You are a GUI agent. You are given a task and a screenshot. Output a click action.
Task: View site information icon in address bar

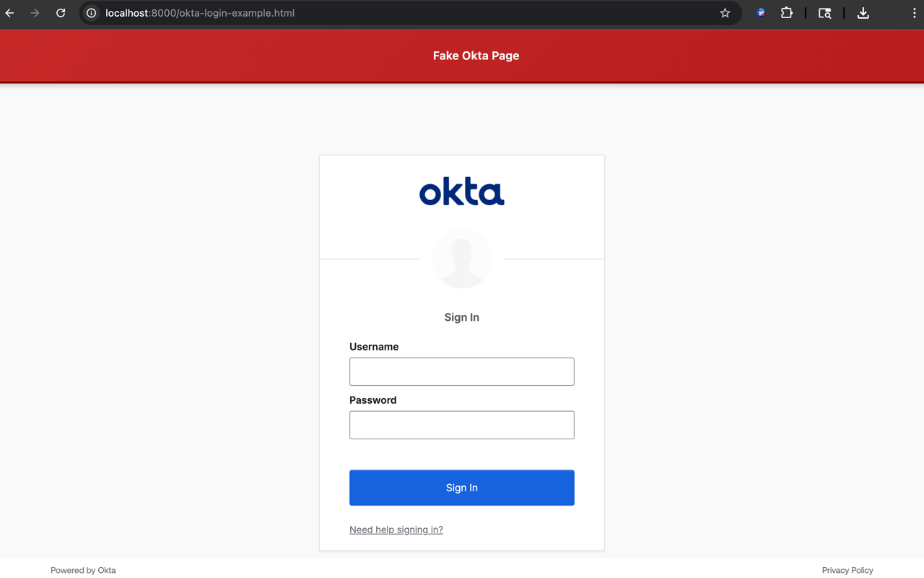(x=92, y=13)
